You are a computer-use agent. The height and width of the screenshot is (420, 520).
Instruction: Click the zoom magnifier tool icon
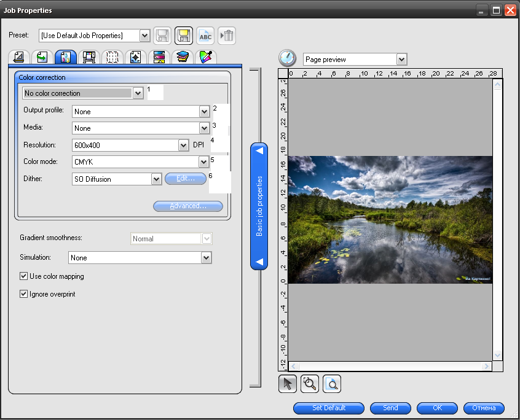(x=310, y=384)
